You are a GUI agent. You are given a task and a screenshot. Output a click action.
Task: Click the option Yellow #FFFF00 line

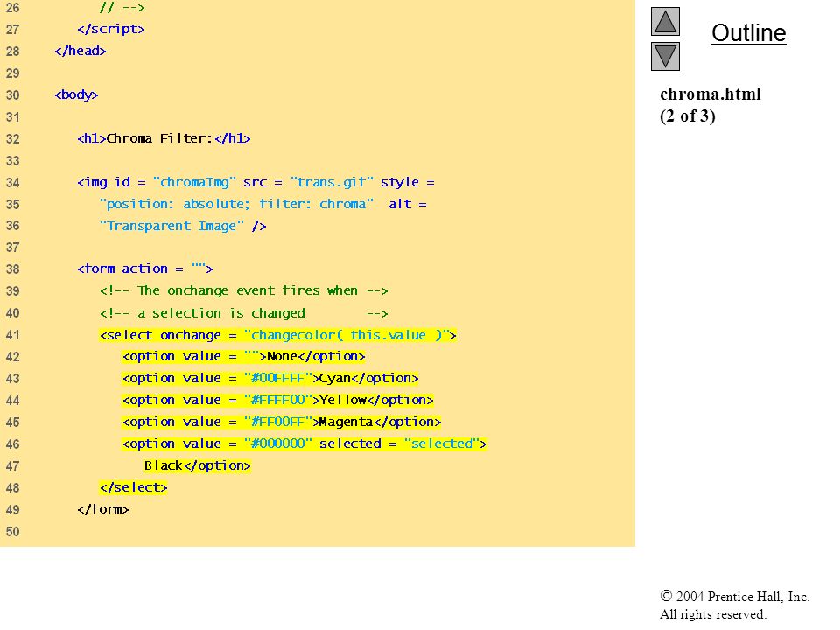[277, 401]
